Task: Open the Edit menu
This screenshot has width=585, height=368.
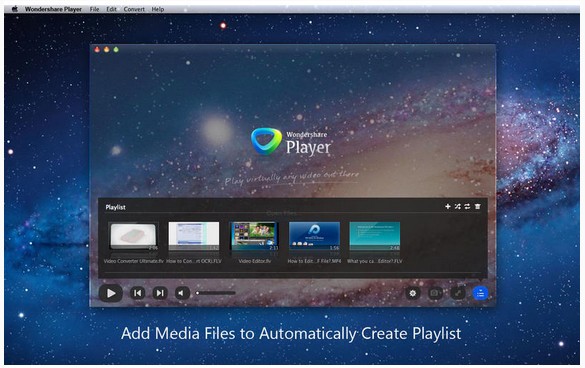Action: 111,9
